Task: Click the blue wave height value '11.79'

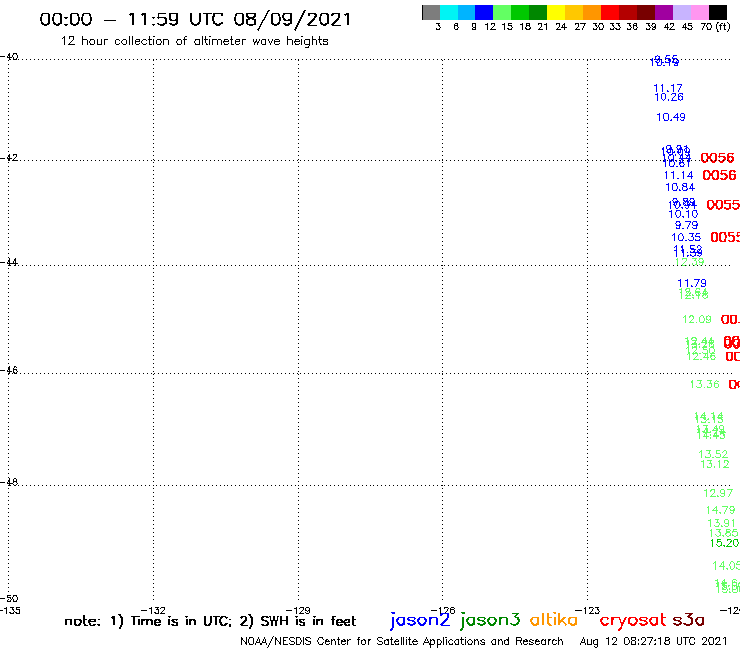Action: (692, 283)
